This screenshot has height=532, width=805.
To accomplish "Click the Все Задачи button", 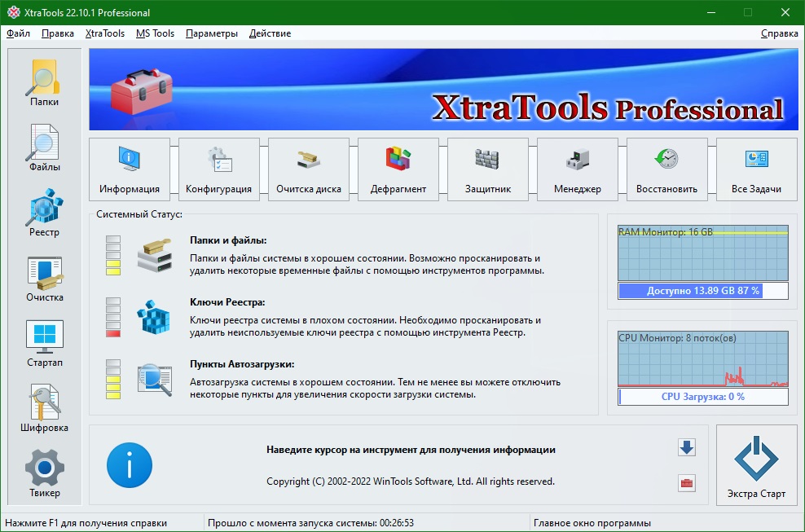I will [x=756, y=169].
